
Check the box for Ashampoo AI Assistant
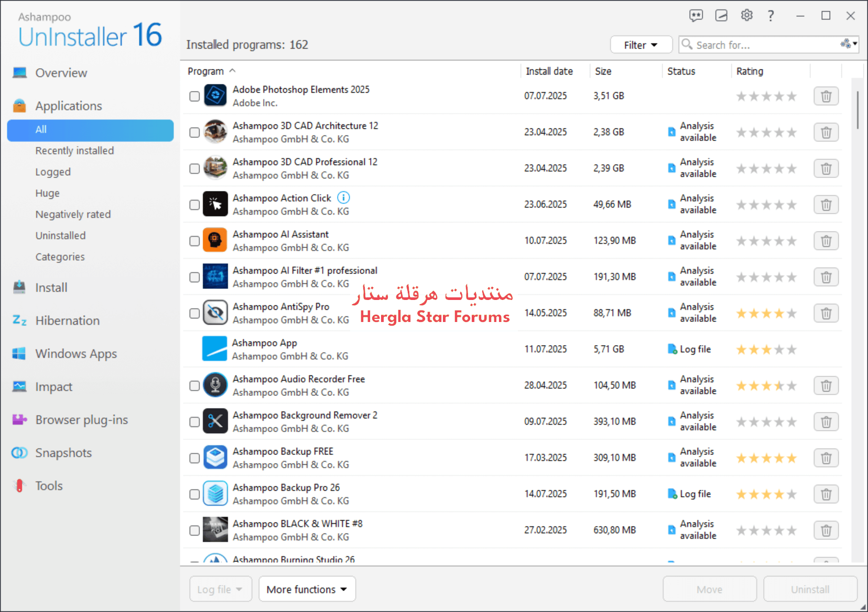pyautogui.click(x=194, y=241)
